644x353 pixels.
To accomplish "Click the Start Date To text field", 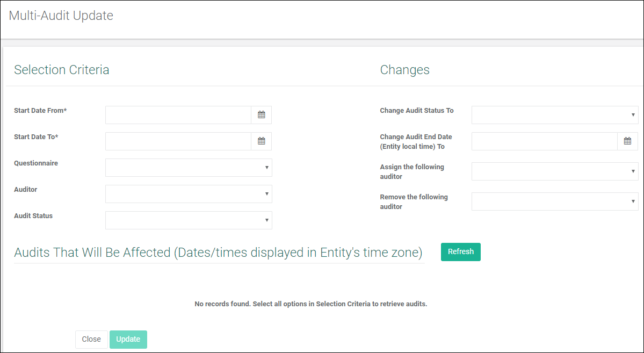I will (x=177, y=141).
